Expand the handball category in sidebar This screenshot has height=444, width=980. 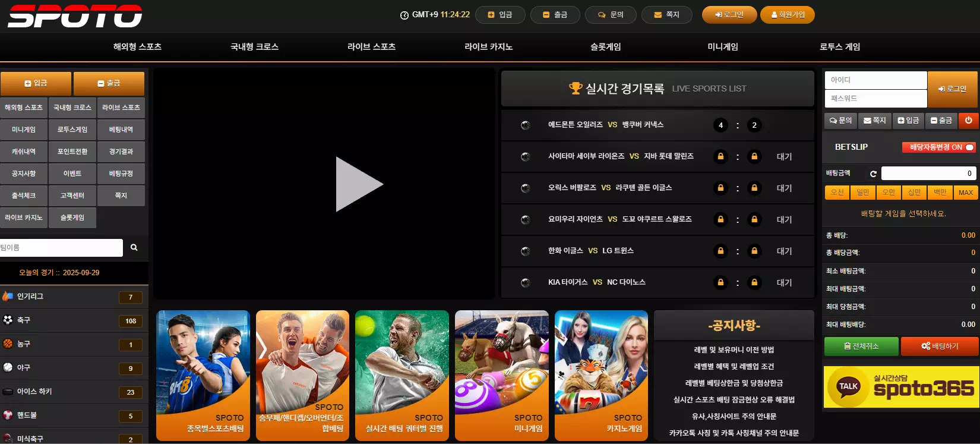tap(74, 415)
